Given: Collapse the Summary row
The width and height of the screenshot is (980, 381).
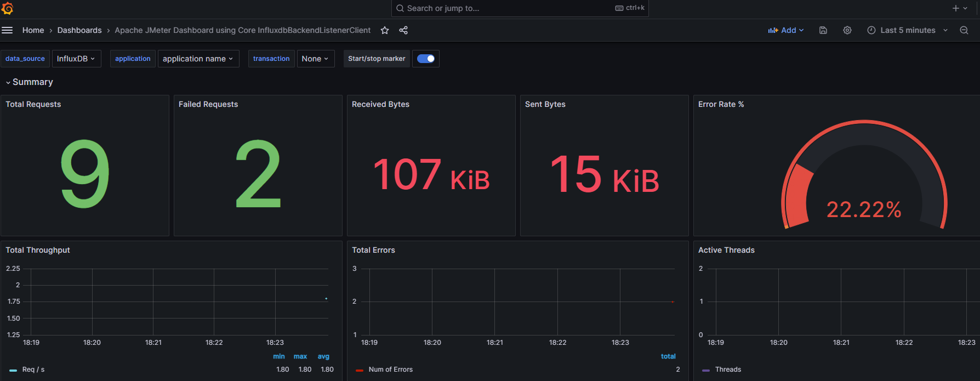Looking at the screenshot, I should [x=30, y=82].
